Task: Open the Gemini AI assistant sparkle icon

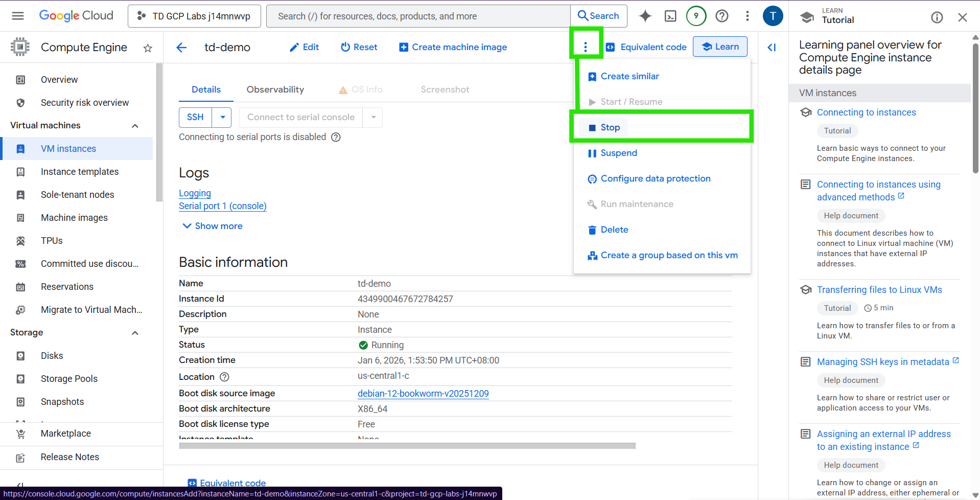Action: pos(645,16)
